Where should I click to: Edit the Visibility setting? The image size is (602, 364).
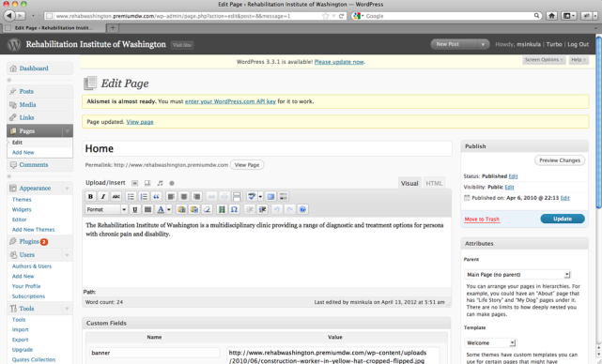pos(509,188)
